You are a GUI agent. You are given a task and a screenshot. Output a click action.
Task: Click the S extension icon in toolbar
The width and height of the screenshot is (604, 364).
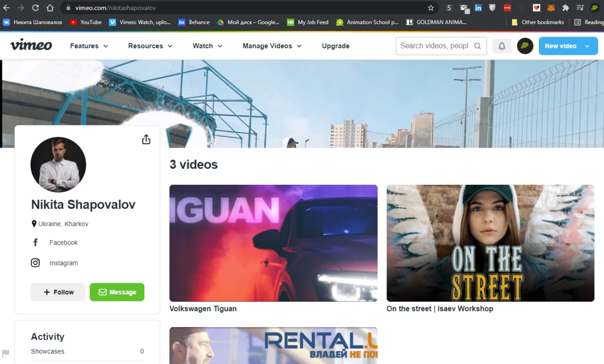[449, 8]
